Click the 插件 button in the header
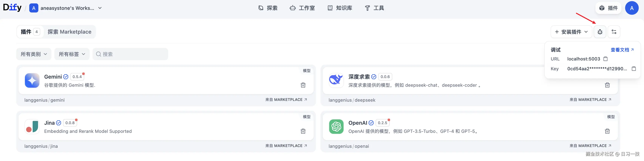 [x=608, y=8]
